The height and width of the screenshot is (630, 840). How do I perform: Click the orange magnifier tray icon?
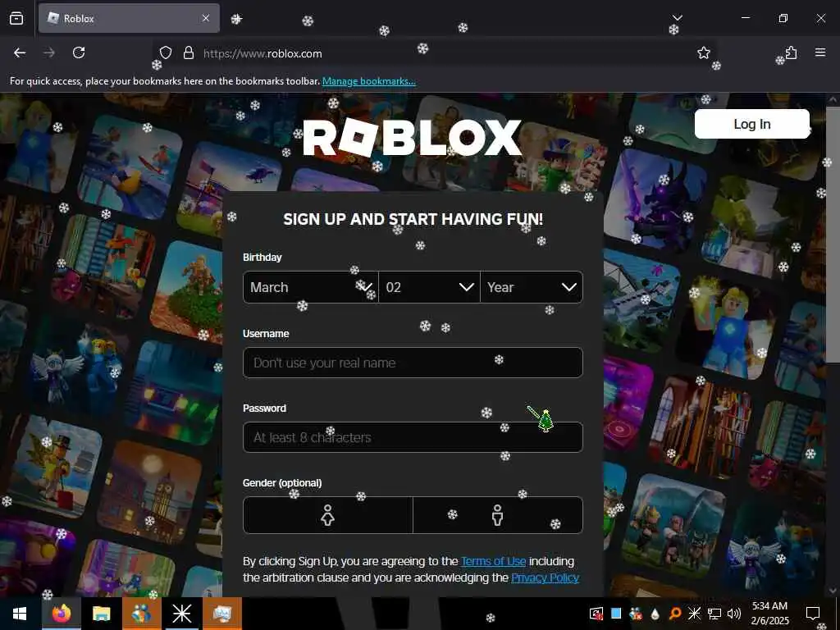coord(674,614)
